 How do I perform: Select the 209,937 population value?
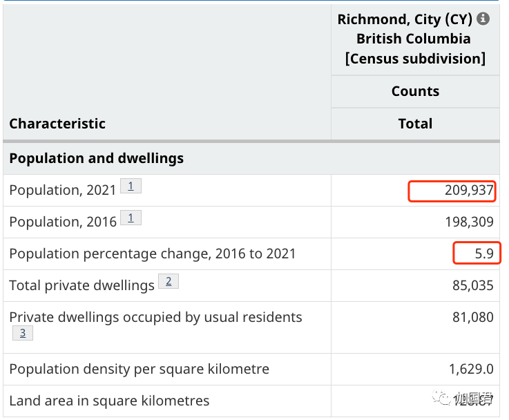469,190
